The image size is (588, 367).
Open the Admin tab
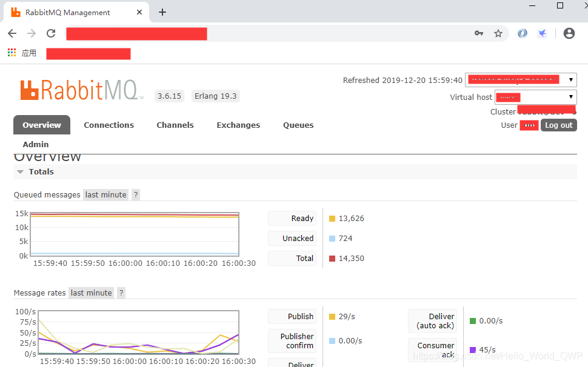pos(36,144)
